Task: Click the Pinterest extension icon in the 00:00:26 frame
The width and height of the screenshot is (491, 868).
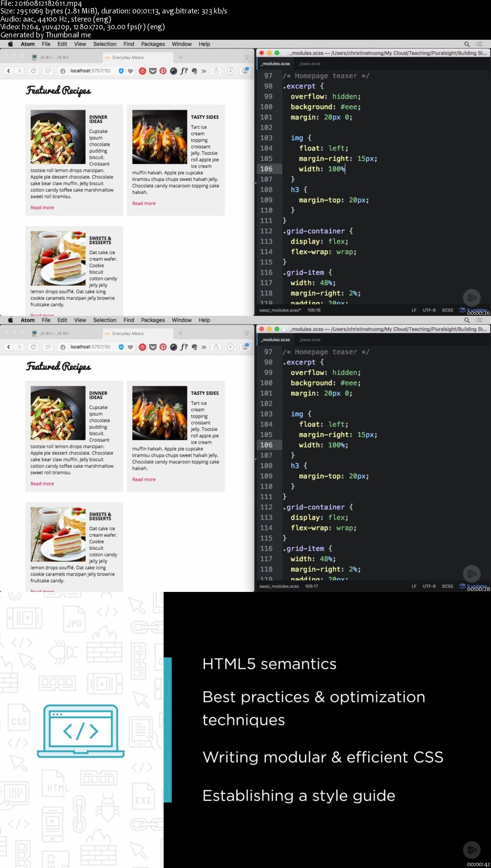Action: [163, 71]
